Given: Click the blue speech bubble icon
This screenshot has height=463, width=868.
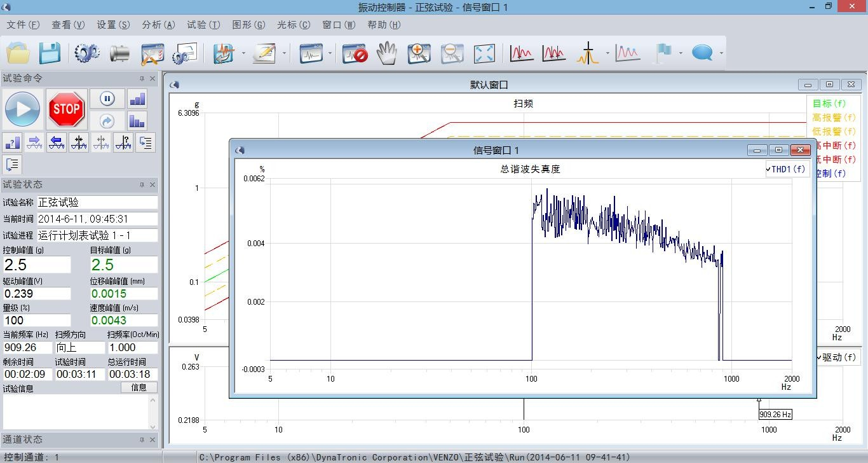Looking at the screenshot, I should click(702, 53).
